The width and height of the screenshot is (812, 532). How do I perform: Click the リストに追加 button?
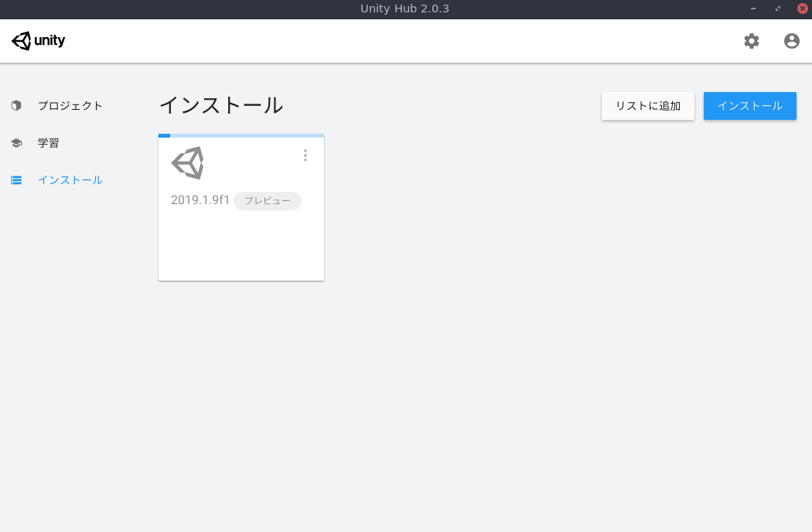pos(647,106)
